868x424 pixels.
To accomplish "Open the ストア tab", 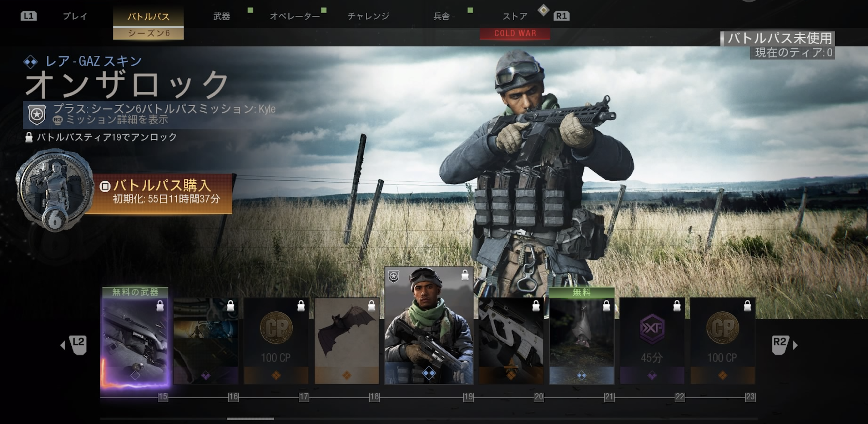I will tap(515, 16).
